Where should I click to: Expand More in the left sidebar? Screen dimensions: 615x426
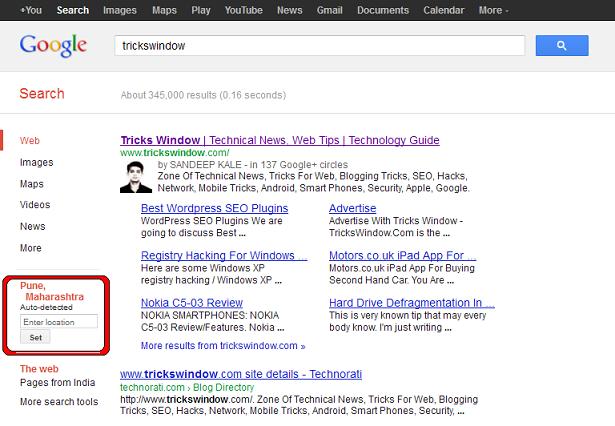coord(31,248)
